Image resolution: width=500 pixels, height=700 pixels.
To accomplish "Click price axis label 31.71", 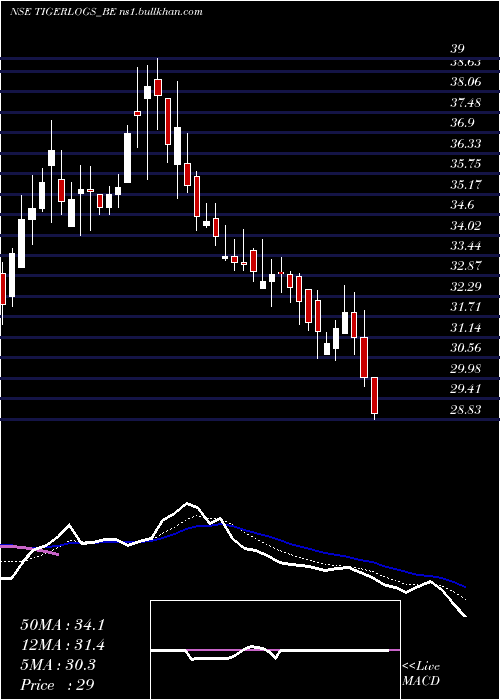I will [x=465, y=307].
